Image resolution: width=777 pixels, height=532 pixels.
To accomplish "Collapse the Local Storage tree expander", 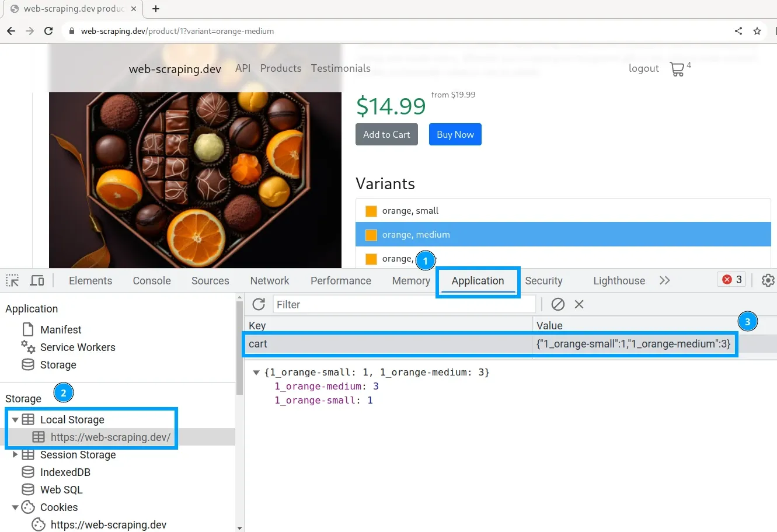I will pyautogui.click(x=15, y=419).
